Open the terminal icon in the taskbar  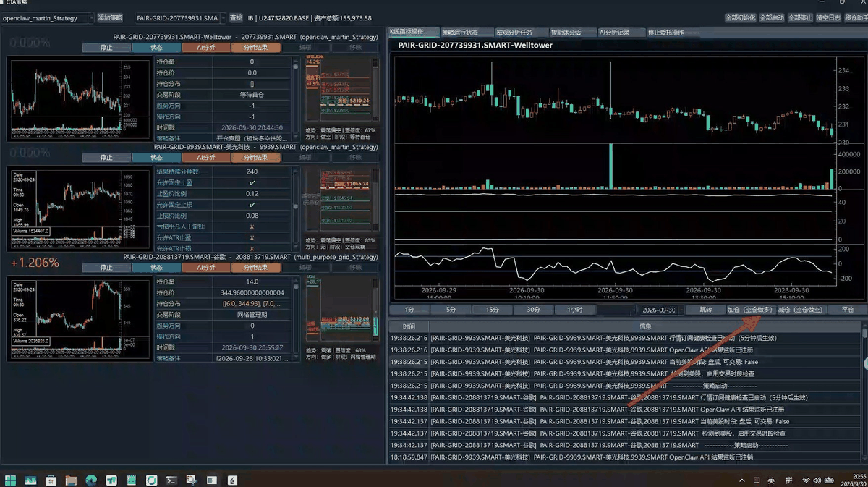click(171, 480)
